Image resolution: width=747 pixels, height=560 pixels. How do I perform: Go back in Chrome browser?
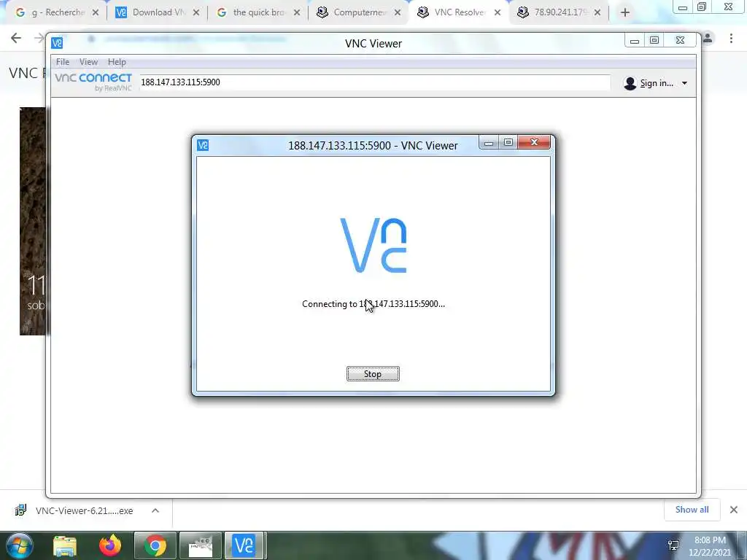pyautogui.click(x=16, y=38)
